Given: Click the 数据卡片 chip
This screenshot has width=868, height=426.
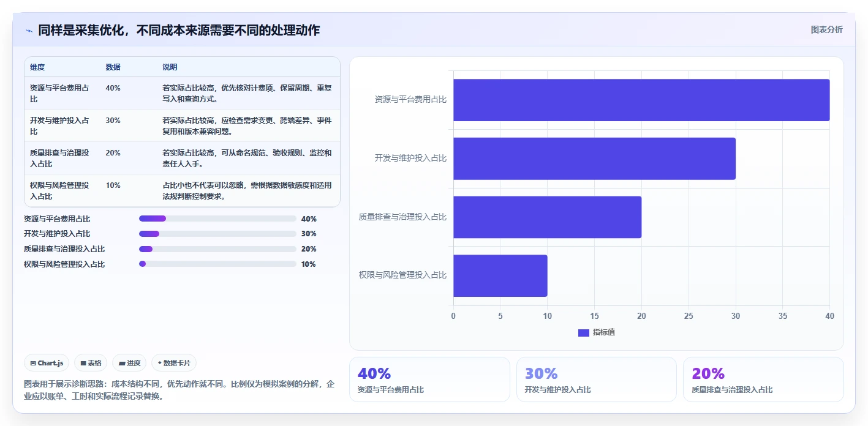Looking at the screenshot, I should tap(174, 363).
